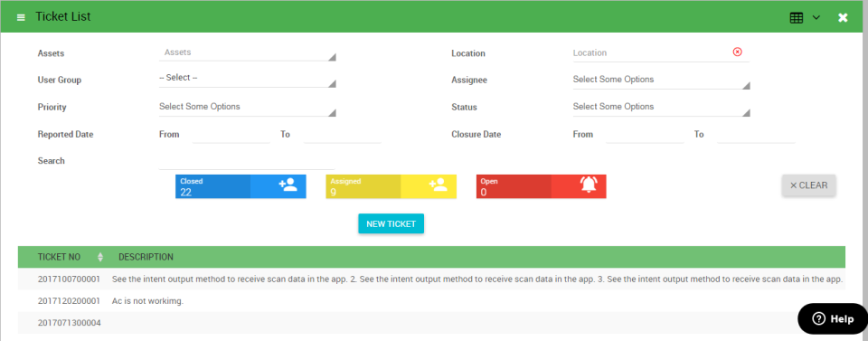The width and height of the screenshot is (868, 341).
Task: Click the DESCRIPTION column header
Action: [146, 257]
